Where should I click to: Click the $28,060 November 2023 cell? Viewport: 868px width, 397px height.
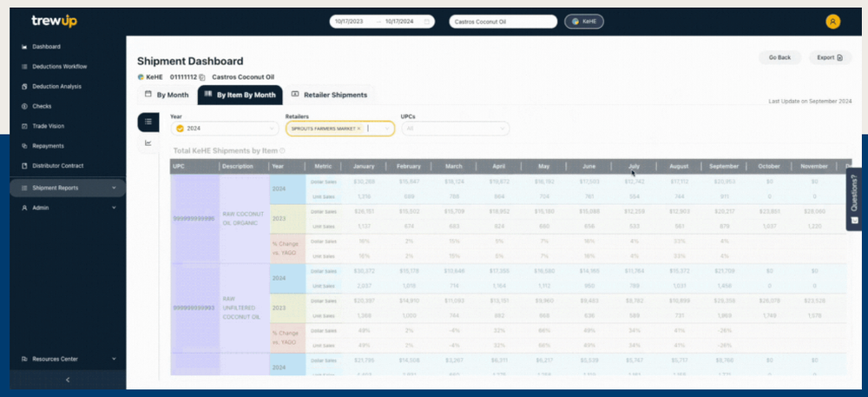pos(814,211)
